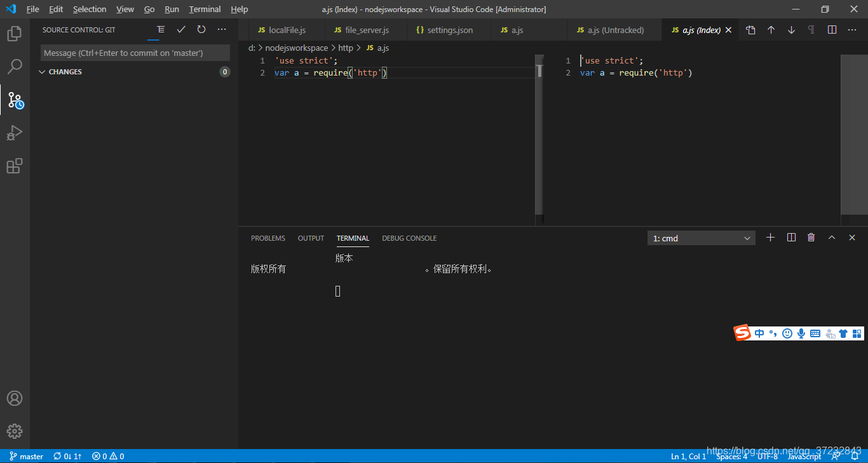Toggle the Chinese/English '中' input mode
This screenshot has width=868, height=463.
(x=759, y=333)
